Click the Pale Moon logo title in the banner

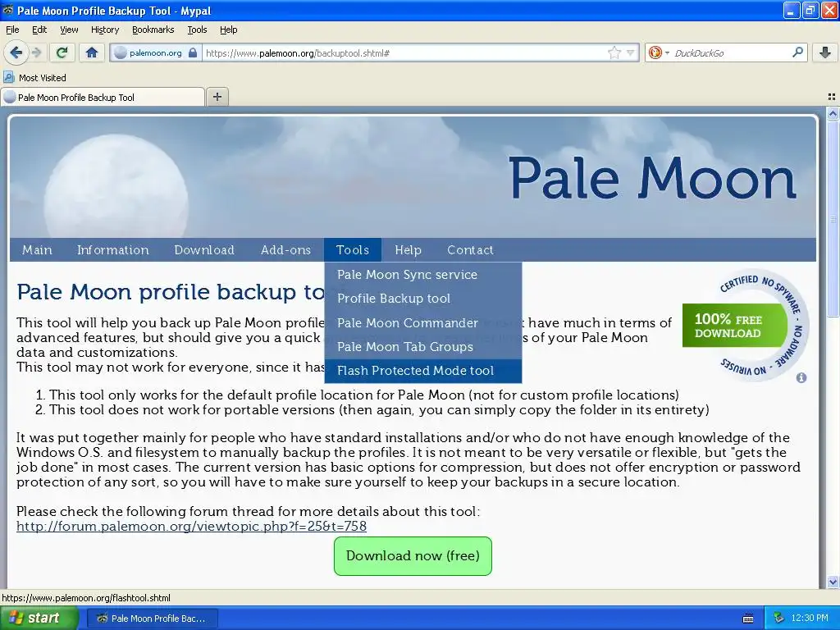652,178
